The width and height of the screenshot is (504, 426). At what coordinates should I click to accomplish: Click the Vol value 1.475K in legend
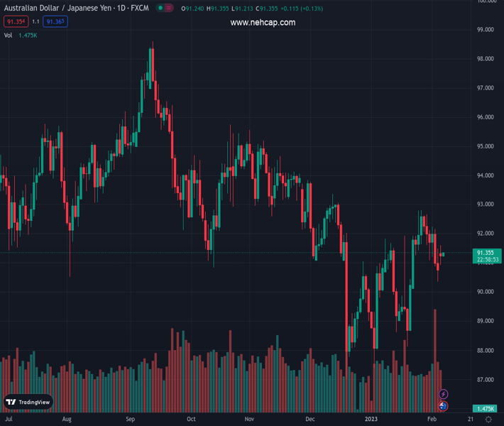coord(28,35)
